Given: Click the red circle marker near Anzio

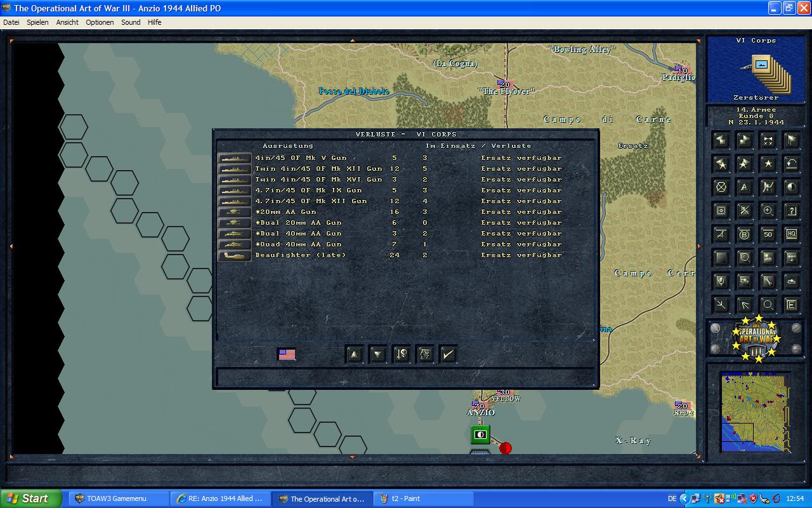Looking at the screenshot, I should pyautogui.click(x=506, y=448).
